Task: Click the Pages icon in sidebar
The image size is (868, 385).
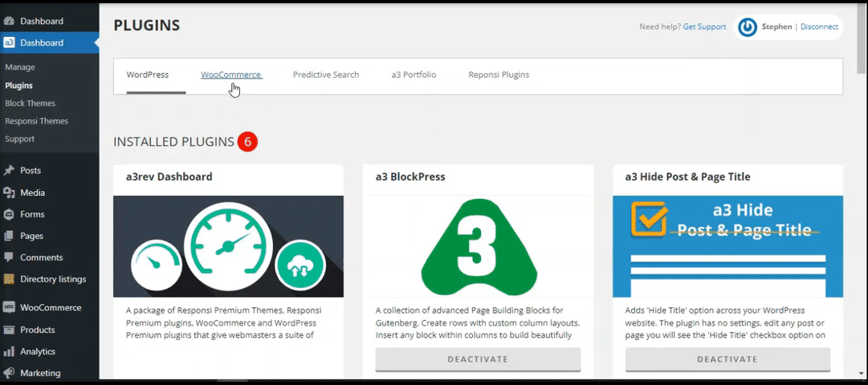Action: click(8, 236)
